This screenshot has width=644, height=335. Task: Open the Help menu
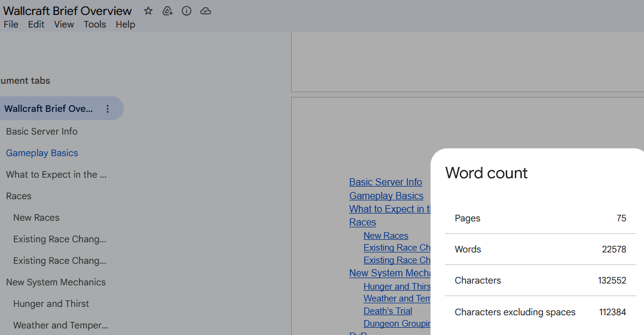125,25
